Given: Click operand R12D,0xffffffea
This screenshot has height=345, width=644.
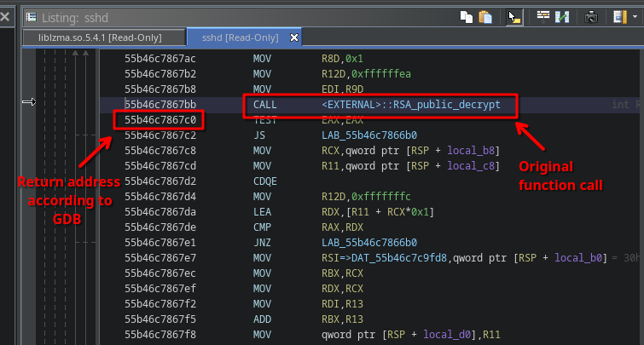Looking at the screenshot, I should (x=366, y=74).
